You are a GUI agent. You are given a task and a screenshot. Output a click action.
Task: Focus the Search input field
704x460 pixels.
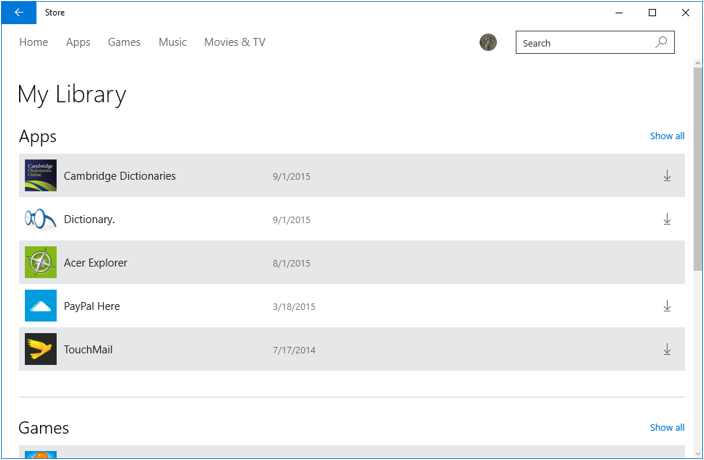point(595,43)
